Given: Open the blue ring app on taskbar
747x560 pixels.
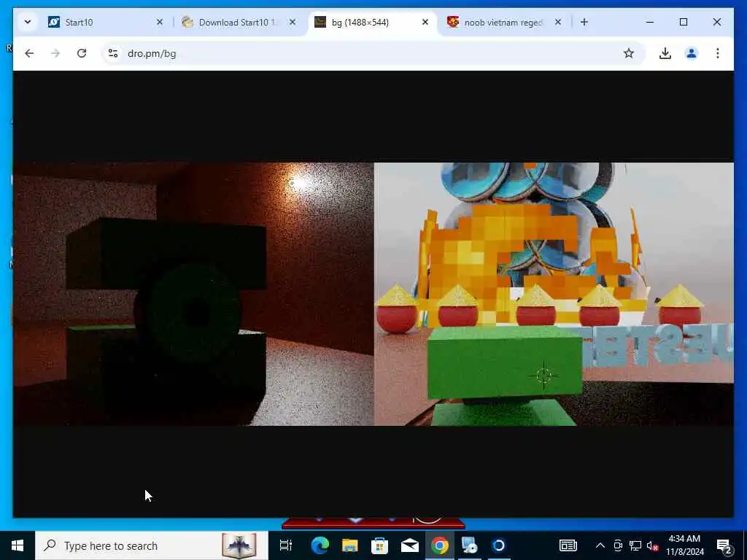Looking at the screenshot, I should pos(499,545).
